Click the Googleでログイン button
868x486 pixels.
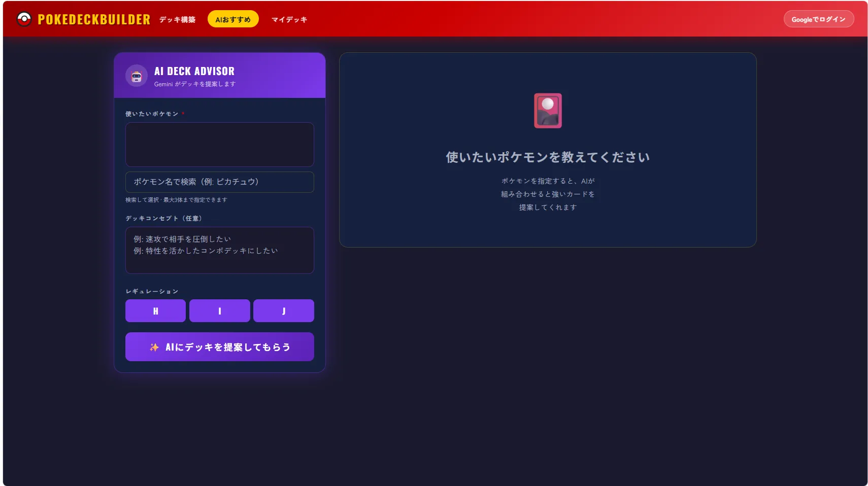[x=818, y=19]
